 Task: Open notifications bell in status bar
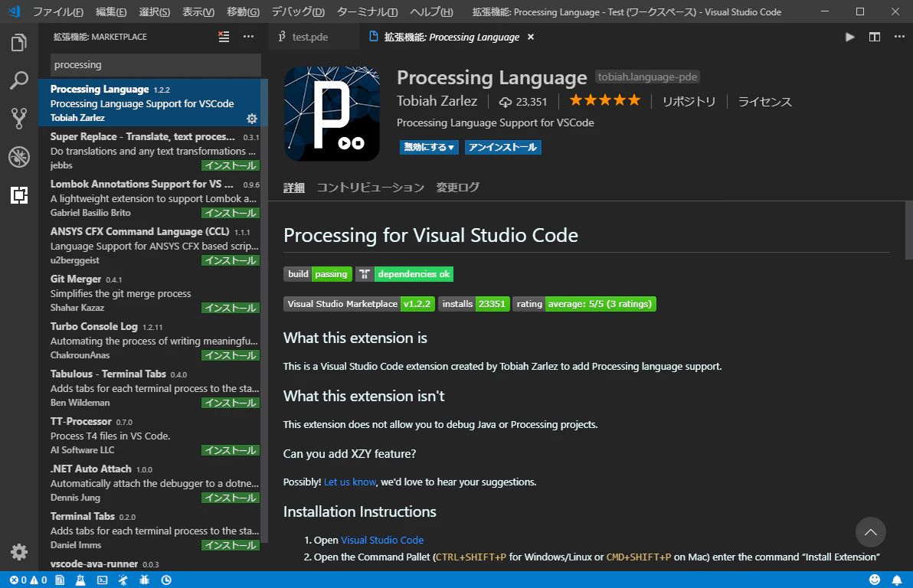[x=897, y=580]
